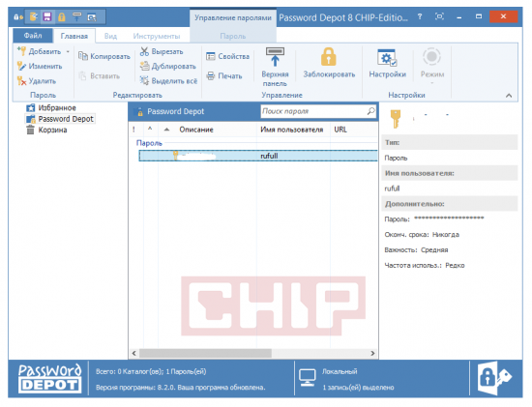This screenshot has height=407, width=532.
Task: Click the Всего: 0 Каталог(ов) status text
Action: coord(151,372)
